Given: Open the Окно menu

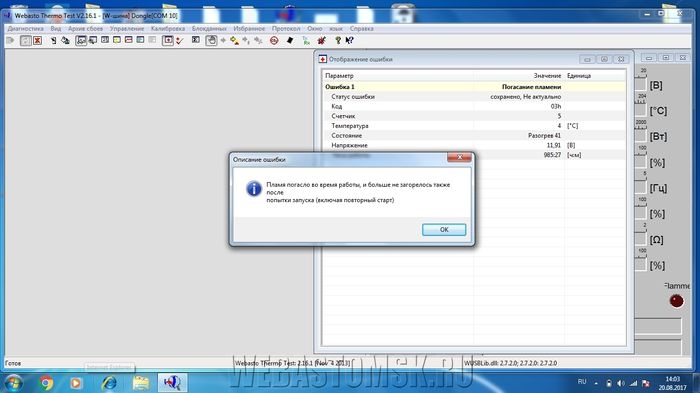Looking at the screenshot, I should (x=314, y=29).
